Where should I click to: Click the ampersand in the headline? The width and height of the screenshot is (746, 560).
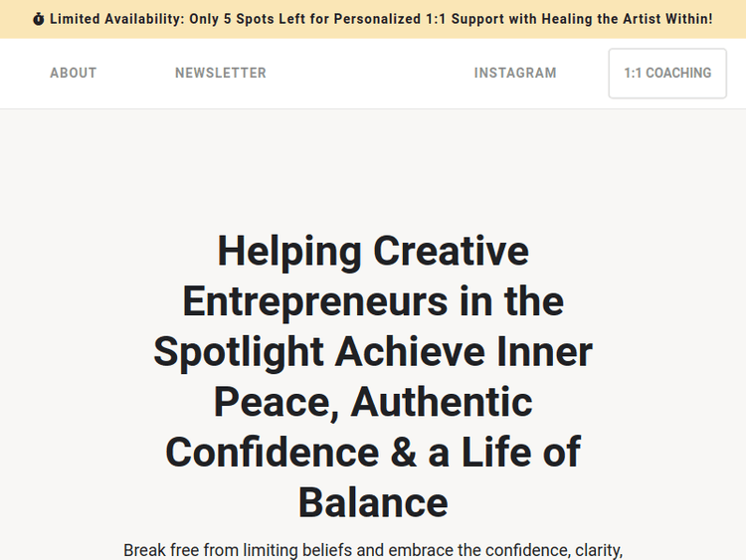click(x=403, y=452)
